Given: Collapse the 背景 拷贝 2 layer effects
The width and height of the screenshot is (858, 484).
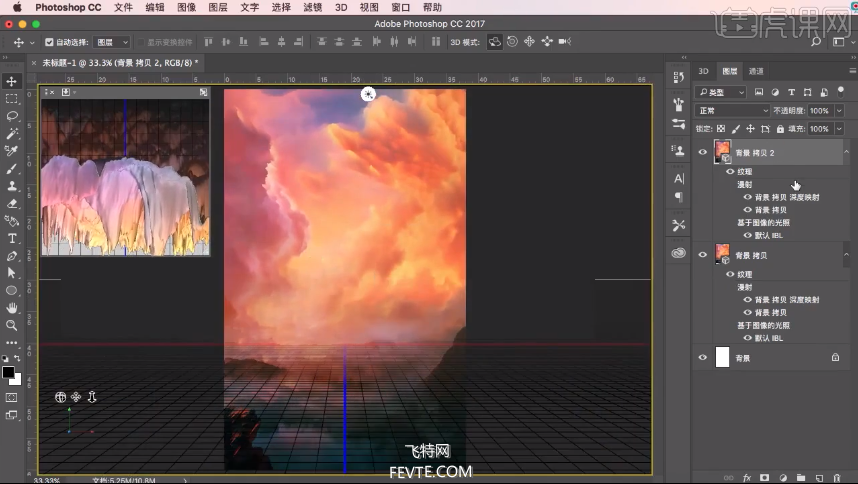Looking at the screenshot, I should click(x=847, y=152).
